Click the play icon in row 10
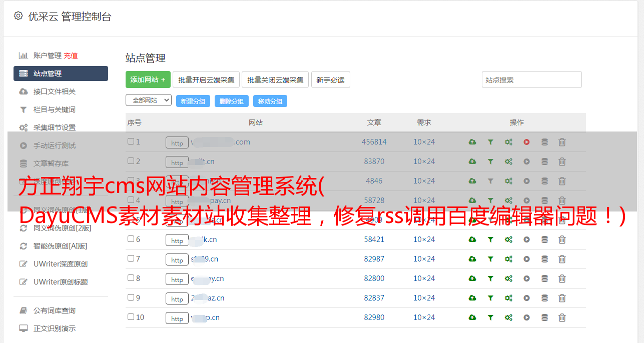 [526, 317]
